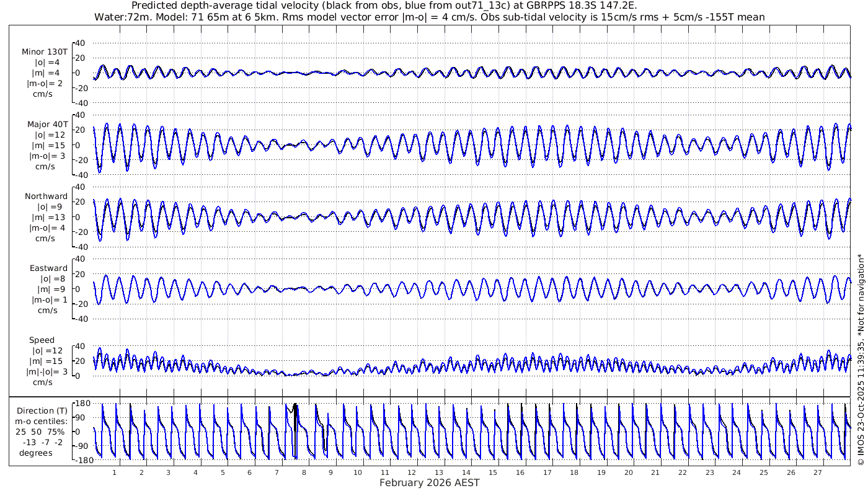This screenshot has width=868, height=496.
Task: Click the 'Direction (T)' panel label
Action: (x=42, y=410)
